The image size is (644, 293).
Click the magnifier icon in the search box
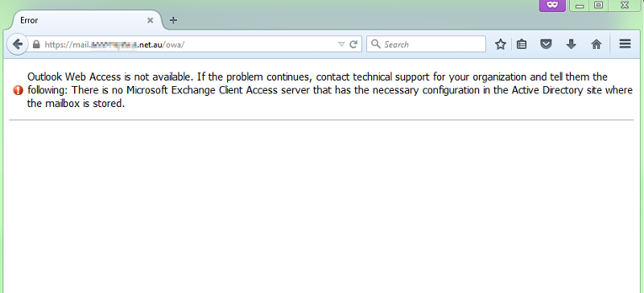(x=375, y=44)
